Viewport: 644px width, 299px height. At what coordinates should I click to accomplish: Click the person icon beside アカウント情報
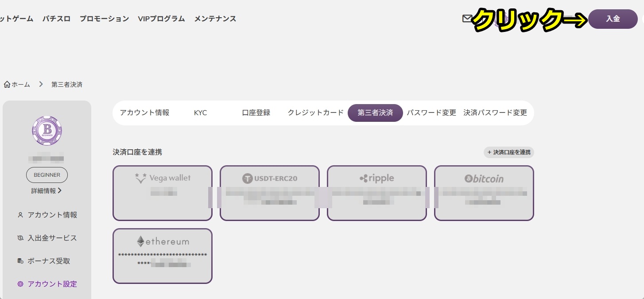[x=20, y=215]
